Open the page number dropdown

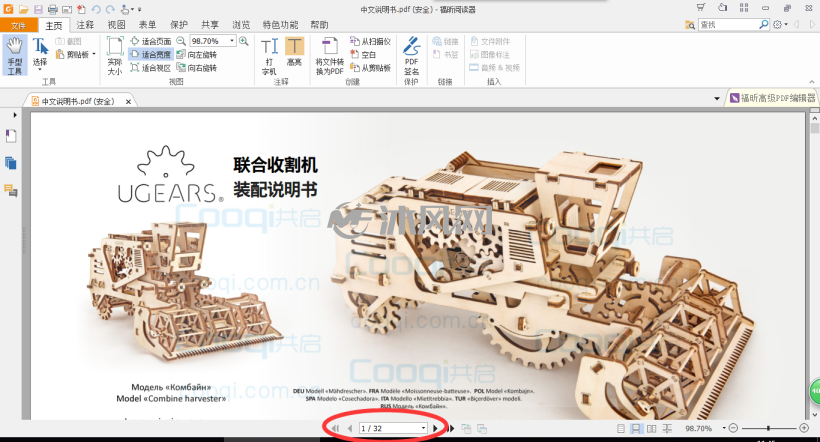coord(423,428)
